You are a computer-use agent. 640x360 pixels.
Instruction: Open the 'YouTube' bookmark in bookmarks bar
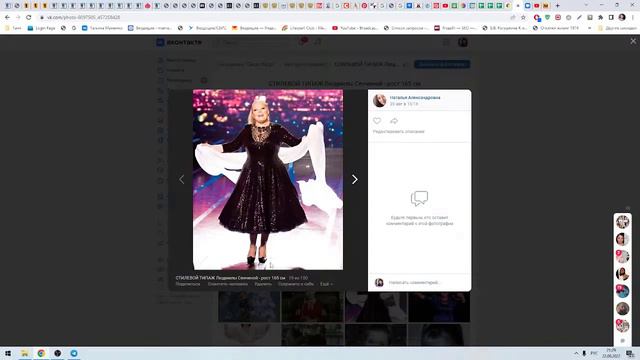(355, 28)
